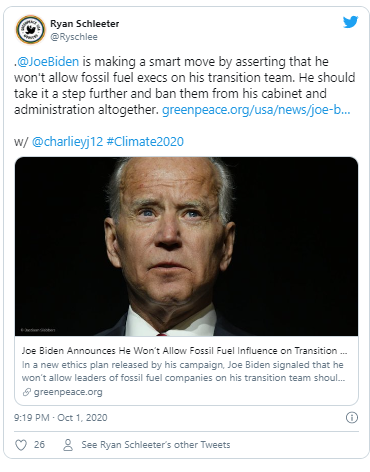Follow the greenpeace.org/usa/news link

[256, 110]
